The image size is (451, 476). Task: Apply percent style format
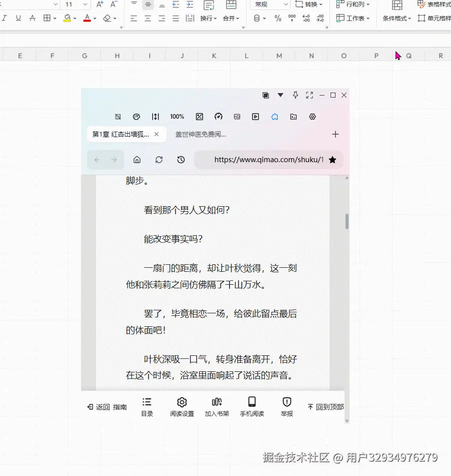(278, 18)
